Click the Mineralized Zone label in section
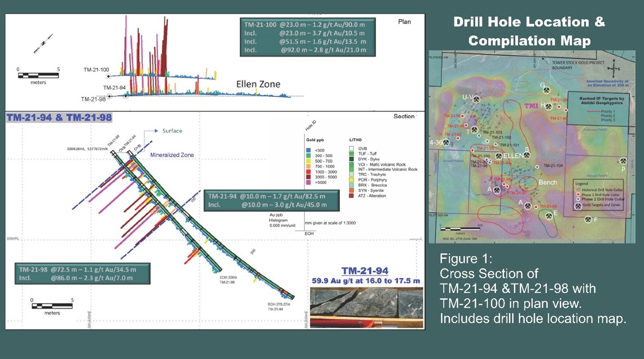Image resolution: width=644 pixels, height=359 pixels. click(x=172, y=155)
